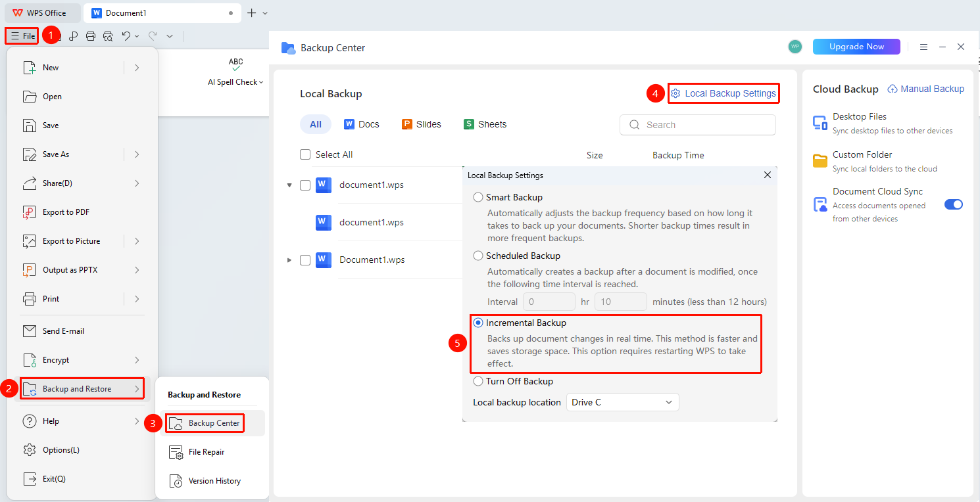Open the File menu
Screen dimensions: 980x502
[23, 36]
